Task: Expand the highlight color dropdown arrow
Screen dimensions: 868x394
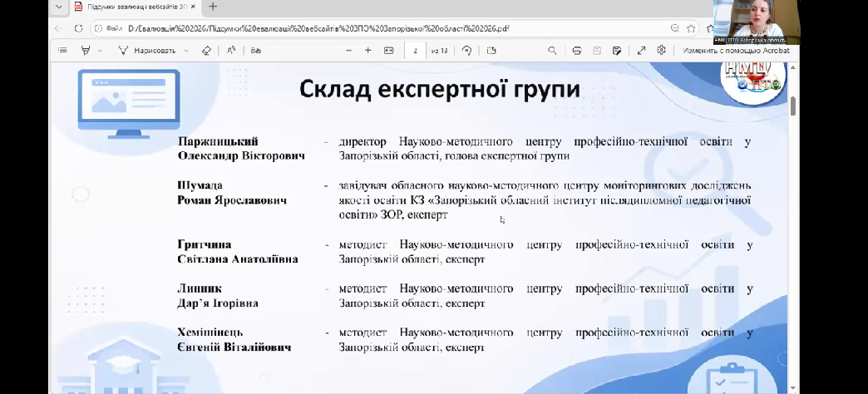Action: pos(101,51)
